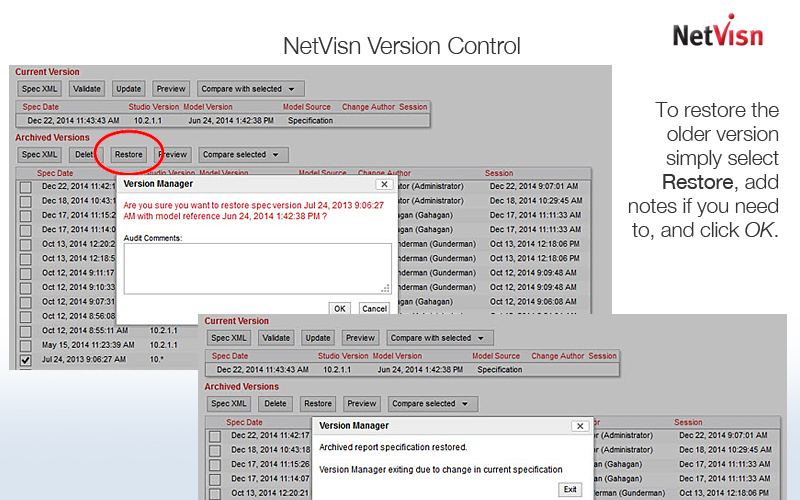
Task: Click Preview in lower screenshot's Archived Versions toolbar
Action: [362, 404]
